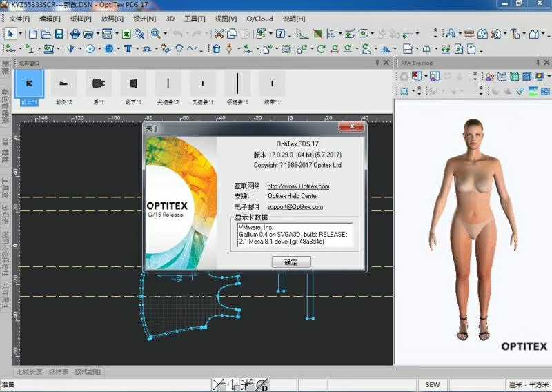The width and height of the screenshot is (552, 392).
Task: Open dropdown beside 3D monitor display icon
Action: point(549,77)
